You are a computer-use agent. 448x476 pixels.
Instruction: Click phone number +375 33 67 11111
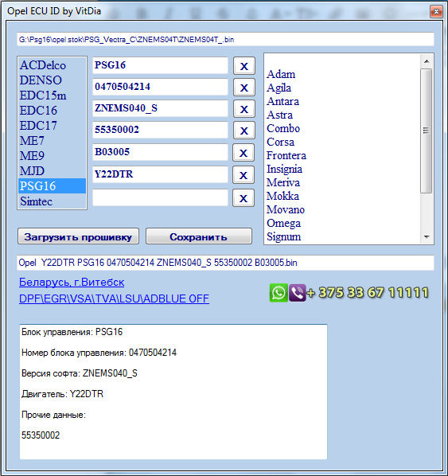(368, 293)
